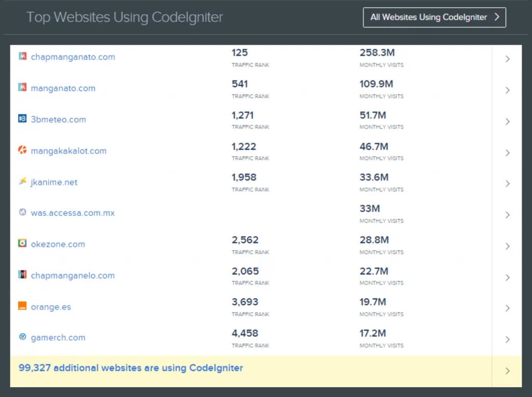Screen dimensions: 532x397
Task: Click the 541 traffic rank value
Action: 240,84
